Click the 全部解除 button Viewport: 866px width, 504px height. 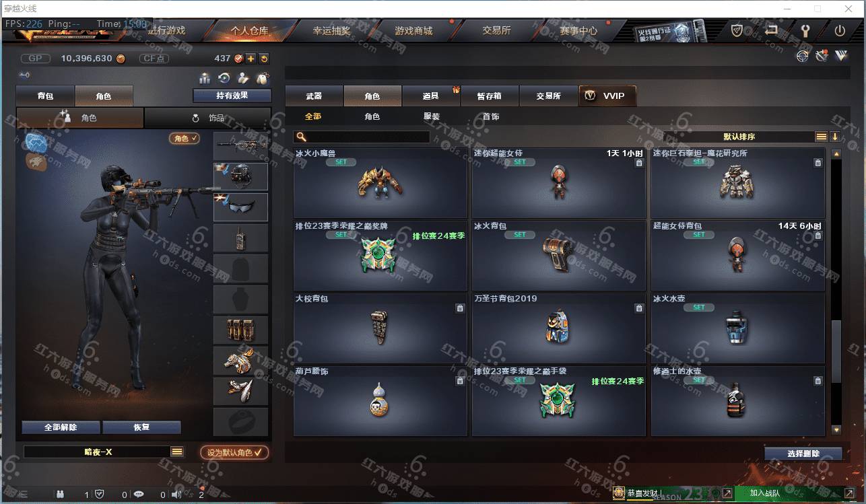coord(61,427)
